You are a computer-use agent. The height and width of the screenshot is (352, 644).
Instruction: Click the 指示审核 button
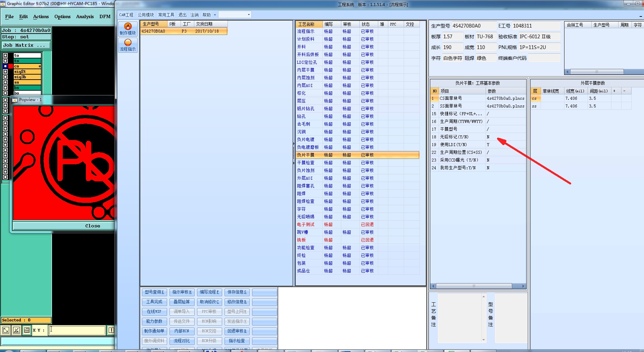click(182, 292)
